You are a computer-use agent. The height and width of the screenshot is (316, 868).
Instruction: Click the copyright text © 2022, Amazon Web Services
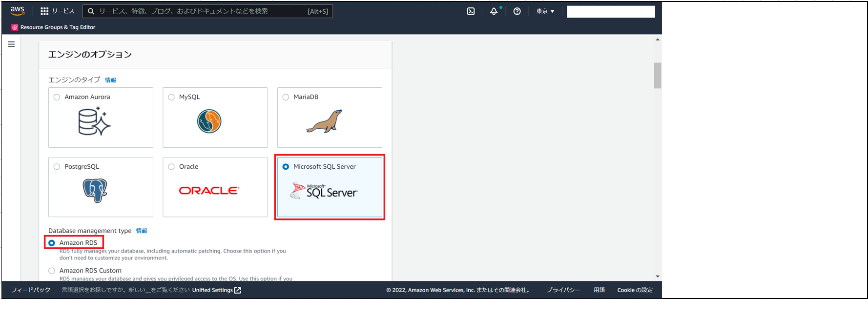point(458,290)
